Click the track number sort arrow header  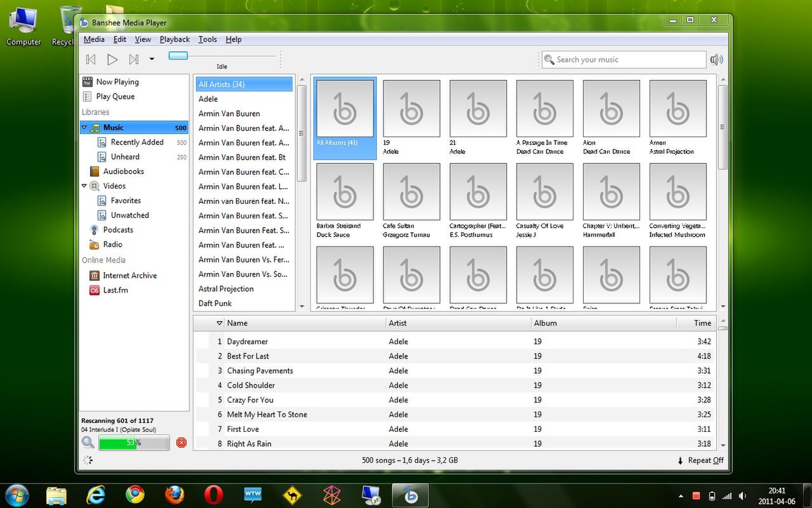219,323
